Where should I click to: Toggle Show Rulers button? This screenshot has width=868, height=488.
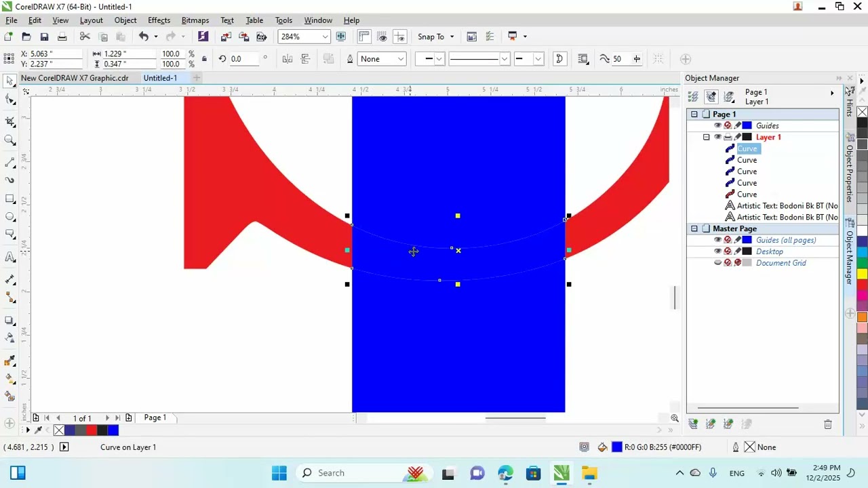tap(364, 37)
